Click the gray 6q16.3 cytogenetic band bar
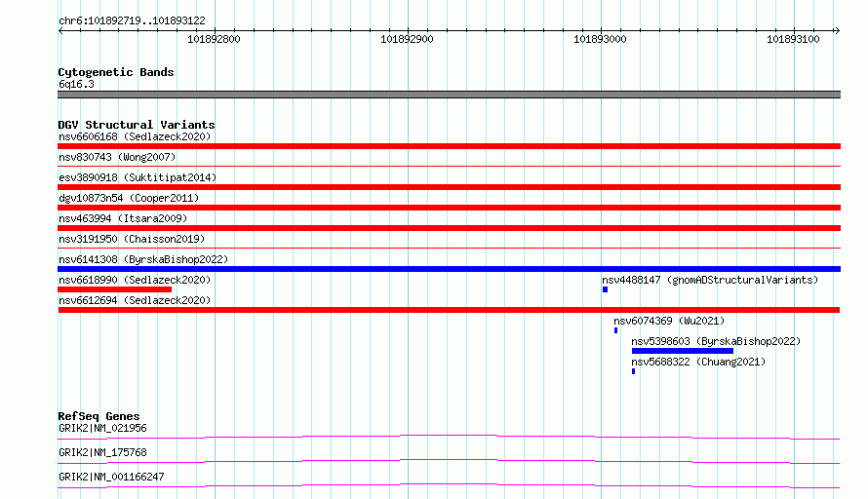Viewport: 868px width, 499px height. coord(449,95)
